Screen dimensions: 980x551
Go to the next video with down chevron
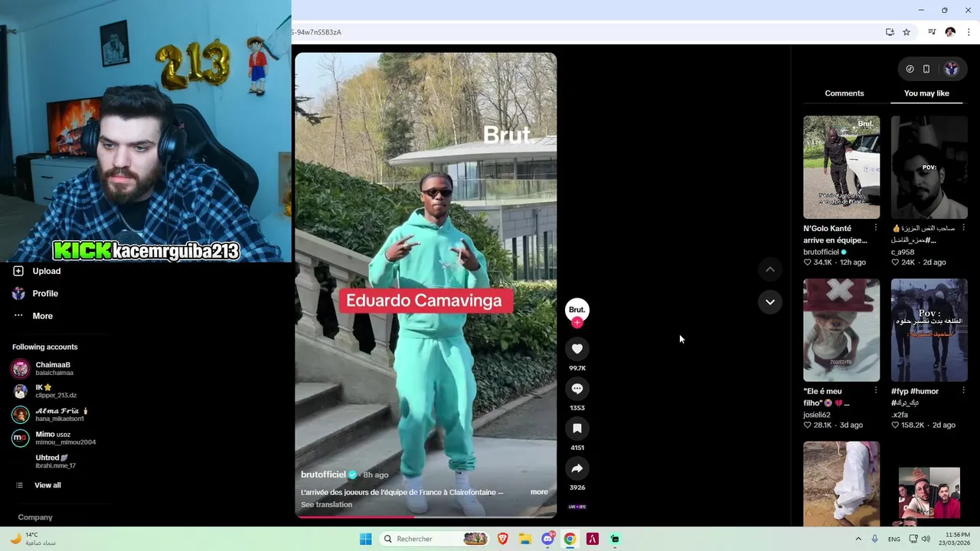pos(770,302)
